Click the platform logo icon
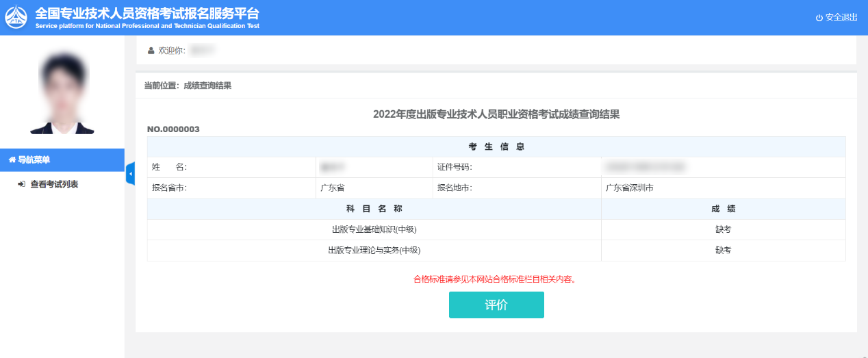 pos(16,18)
